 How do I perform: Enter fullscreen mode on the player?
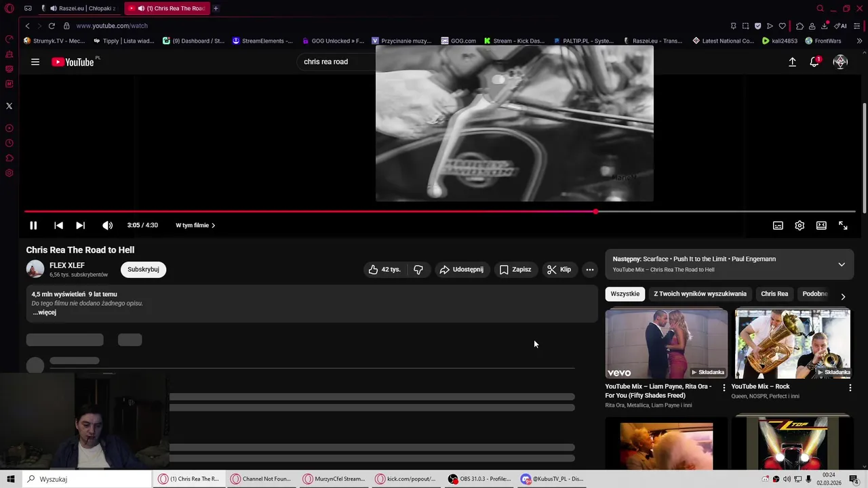pos(843,226)
